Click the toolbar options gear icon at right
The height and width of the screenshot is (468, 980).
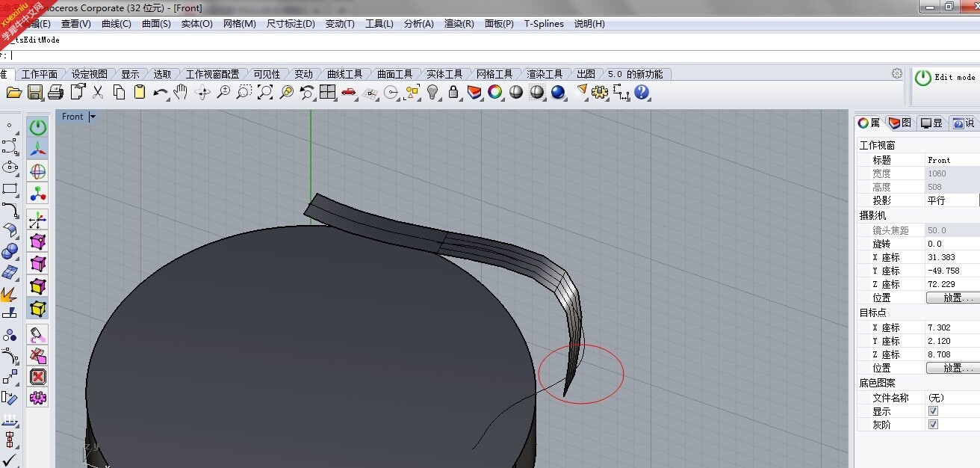point(897,73)
